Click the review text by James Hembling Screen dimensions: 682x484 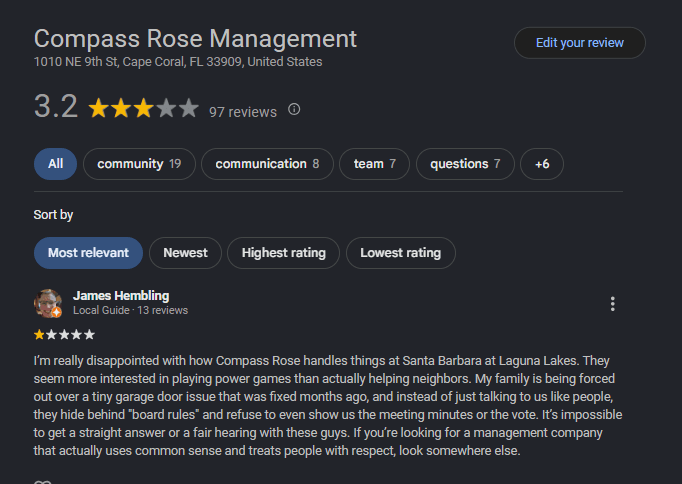click(x=328, y=405)
